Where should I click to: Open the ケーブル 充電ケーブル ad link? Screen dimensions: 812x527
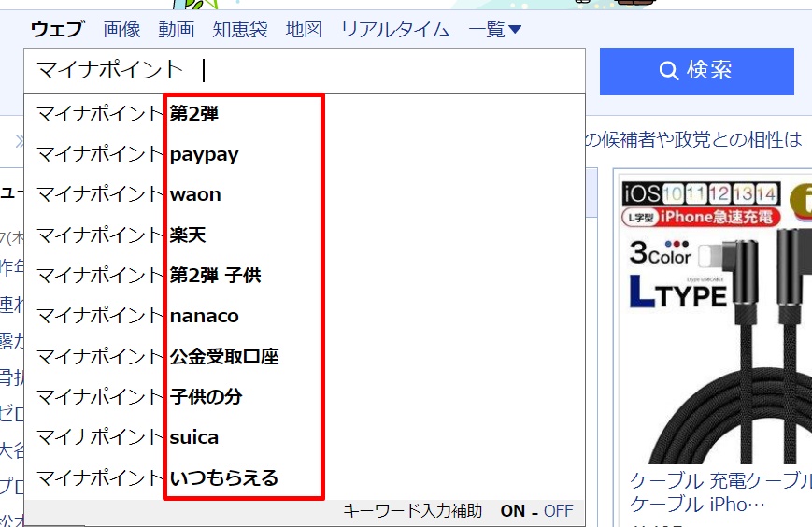coord(720,491)
